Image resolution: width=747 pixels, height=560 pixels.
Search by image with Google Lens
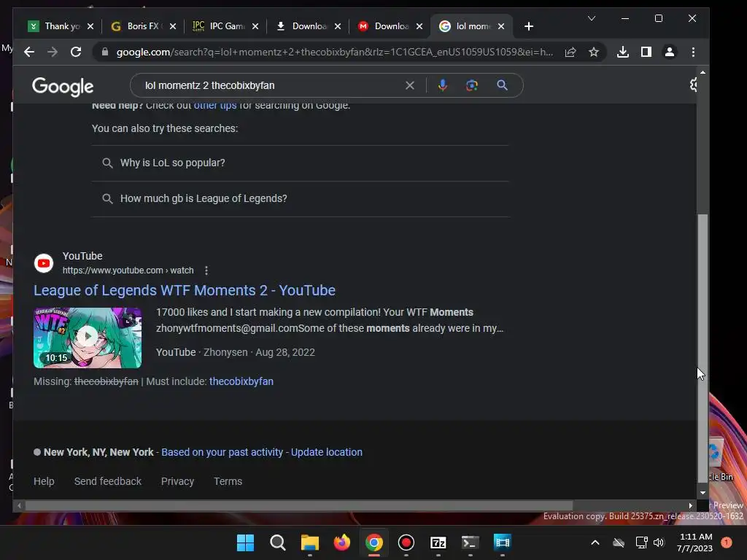point(472,85)
